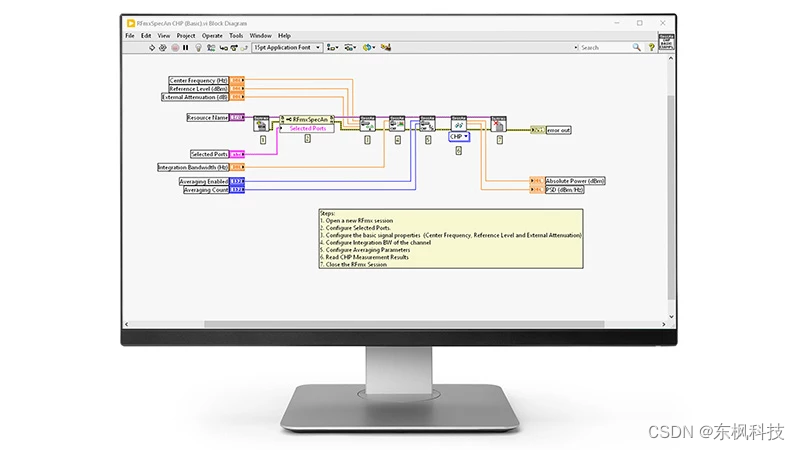
Task: Click the External Attenuation (dB) orange terminal
Action: [237, 97]
